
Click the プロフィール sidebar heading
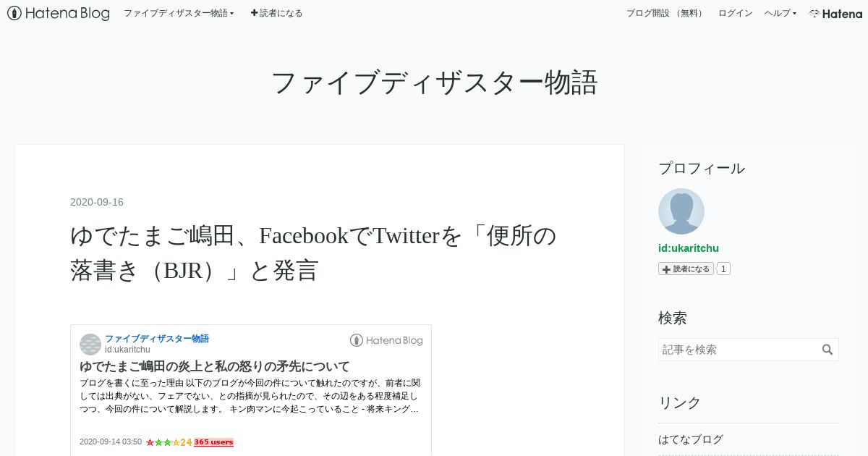[702, 169]
